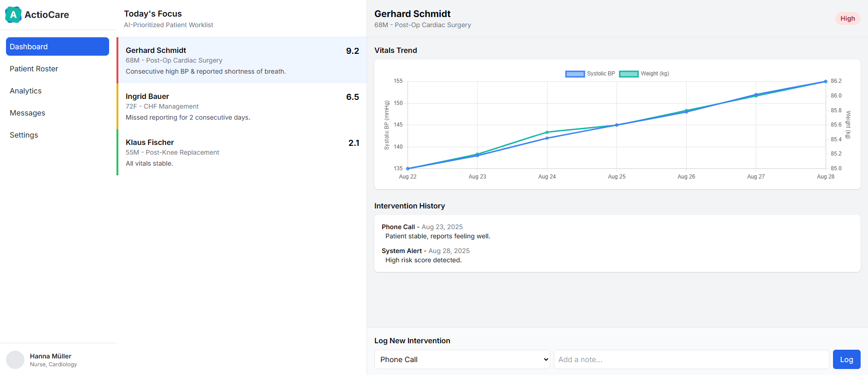Click the 2.1 risk score
Screen dimensions: 868x375
(354, 143)
